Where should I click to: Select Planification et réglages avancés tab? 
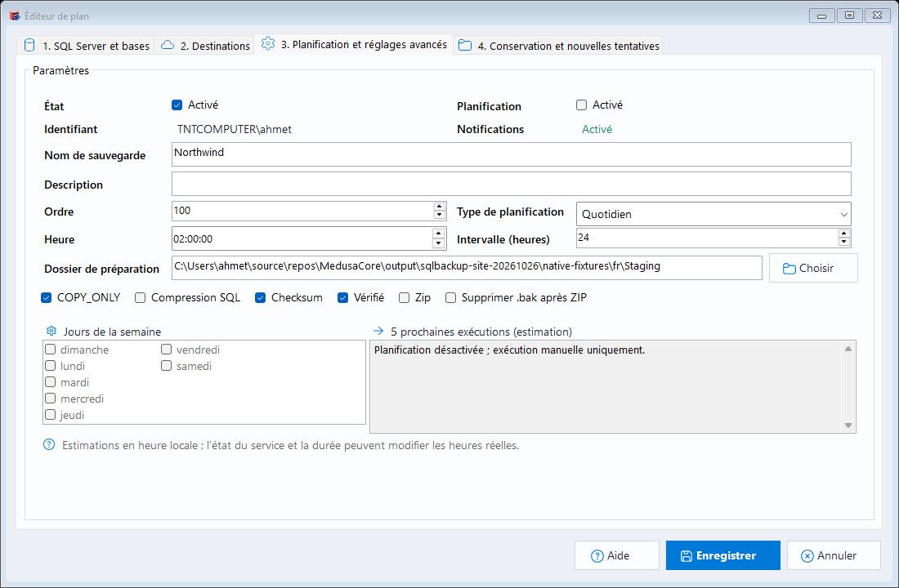[354, 44]
